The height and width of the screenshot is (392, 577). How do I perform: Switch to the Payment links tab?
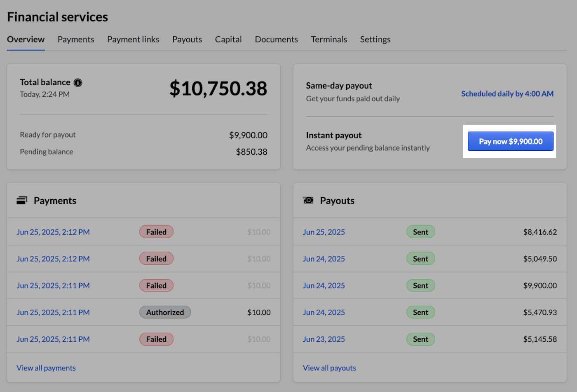[133, 39]
